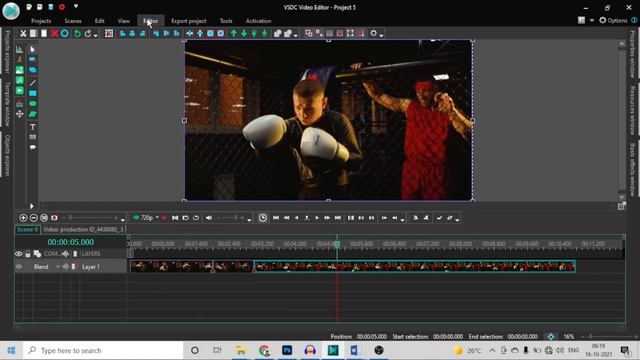Add a chart object
Image resolution: width=640 pixels, height=360 pixels.
pos(20,49)
